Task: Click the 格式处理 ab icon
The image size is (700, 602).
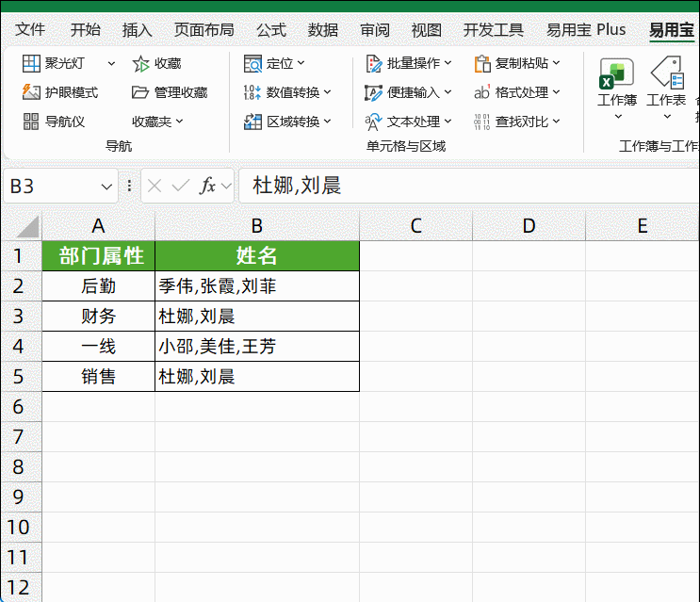Action: tap(482, 92)
